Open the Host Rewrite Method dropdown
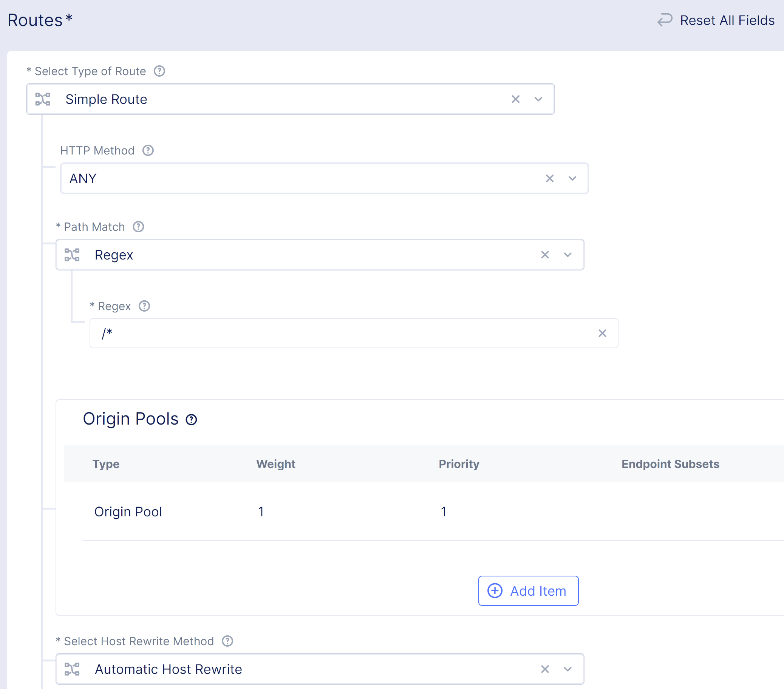Viewport: 784px width, 689px height. point(568,669)
